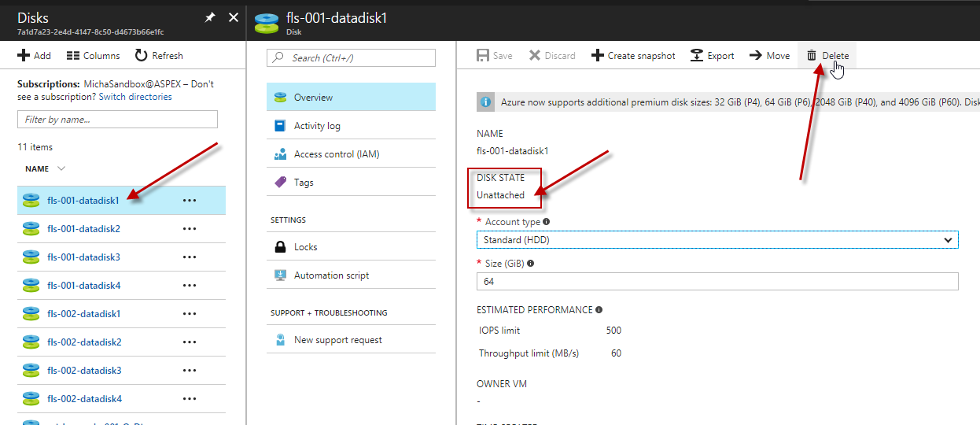Click the disk icon in blade header
Image resolution: width=980 pixels, height=425 pixels.
tap(267, 24)
